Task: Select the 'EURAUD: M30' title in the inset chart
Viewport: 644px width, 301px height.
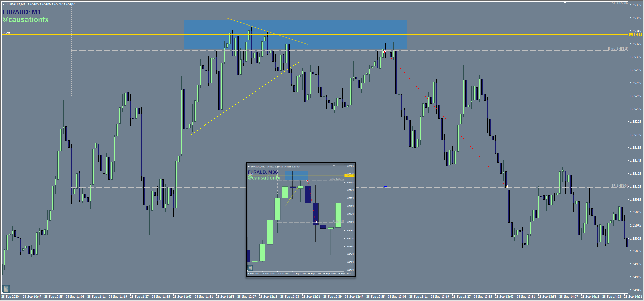Action: coord(263,172)
